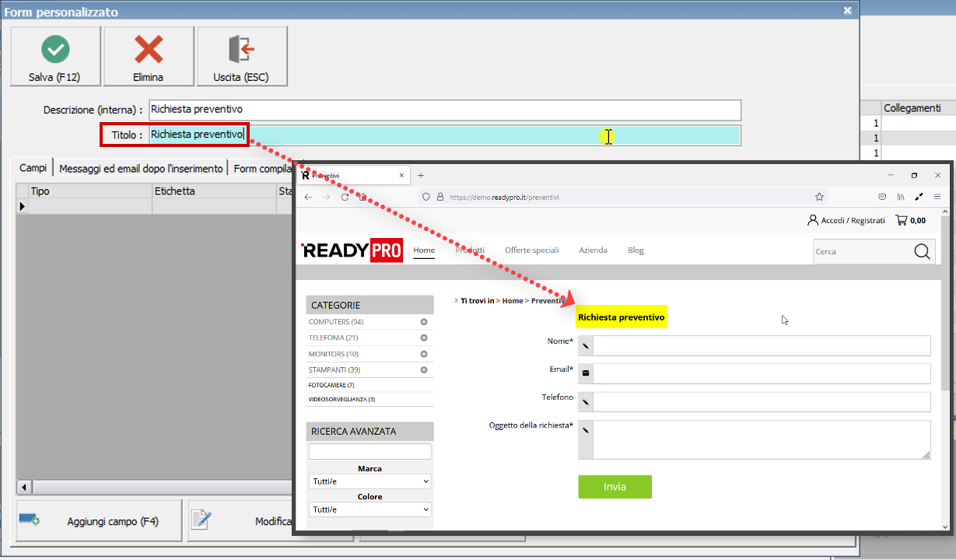Open the shopping cart in the browser
This screenshot has height=560, width=956.
910,220
